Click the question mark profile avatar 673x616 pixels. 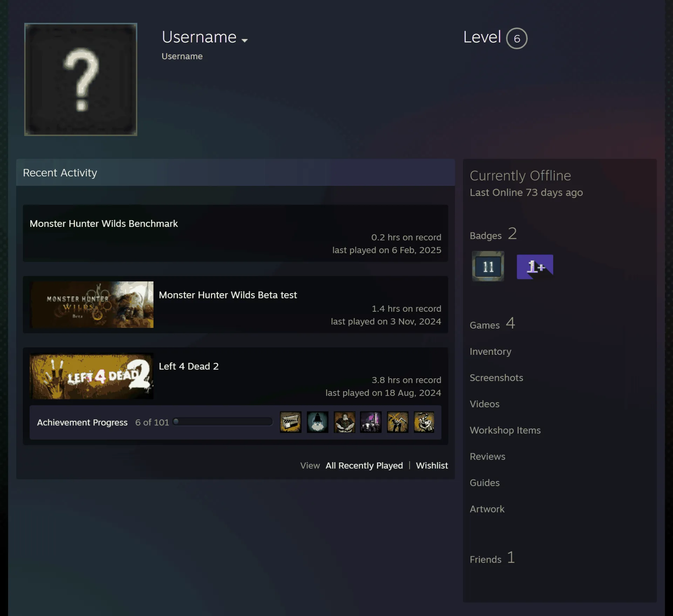(81, 79)
